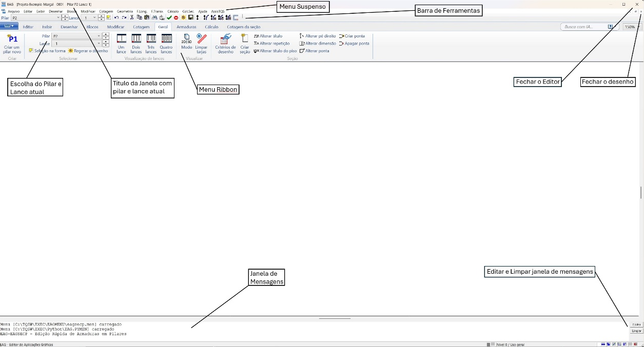
Task: Click Pilar stepper beside ribbon dropdown
Action: point(106,36)
